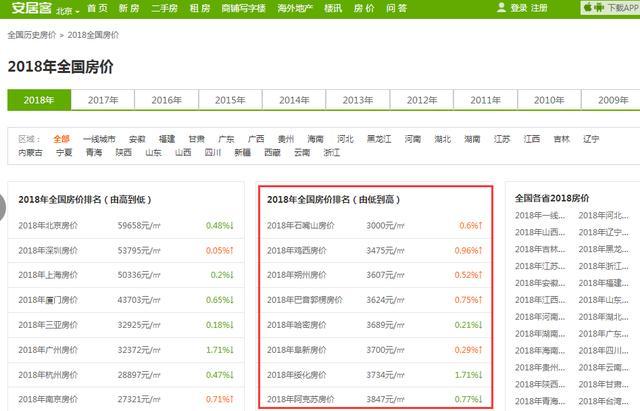
Task: Filter by 江苏 region
Action: (x=502, y=139)
